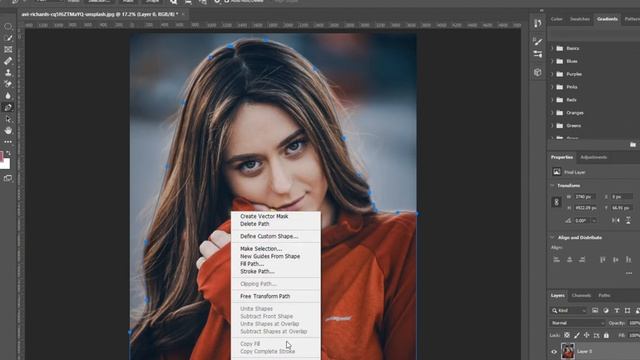This screenshot has height=360, width=640.
Task: Align vertical centers icon
Action: [616, 259]
